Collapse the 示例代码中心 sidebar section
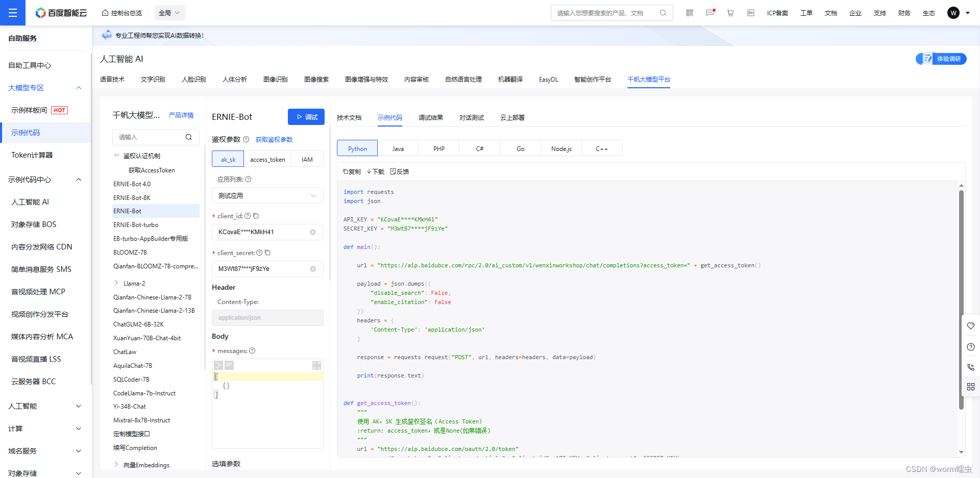 [x=79, y=180]
